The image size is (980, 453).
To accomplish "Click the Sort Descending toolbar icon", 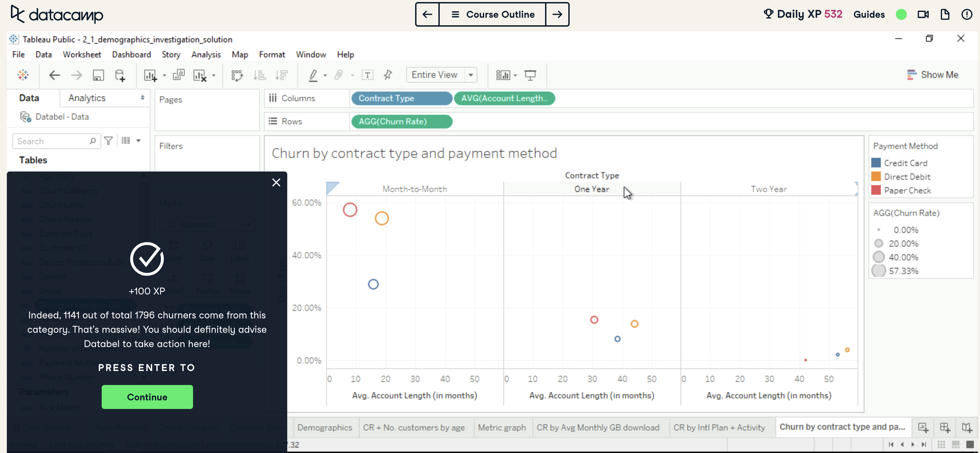I will coord(282,75).
